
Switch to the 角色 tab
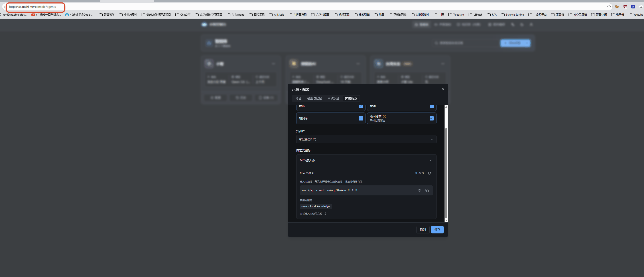click(298, 98)
